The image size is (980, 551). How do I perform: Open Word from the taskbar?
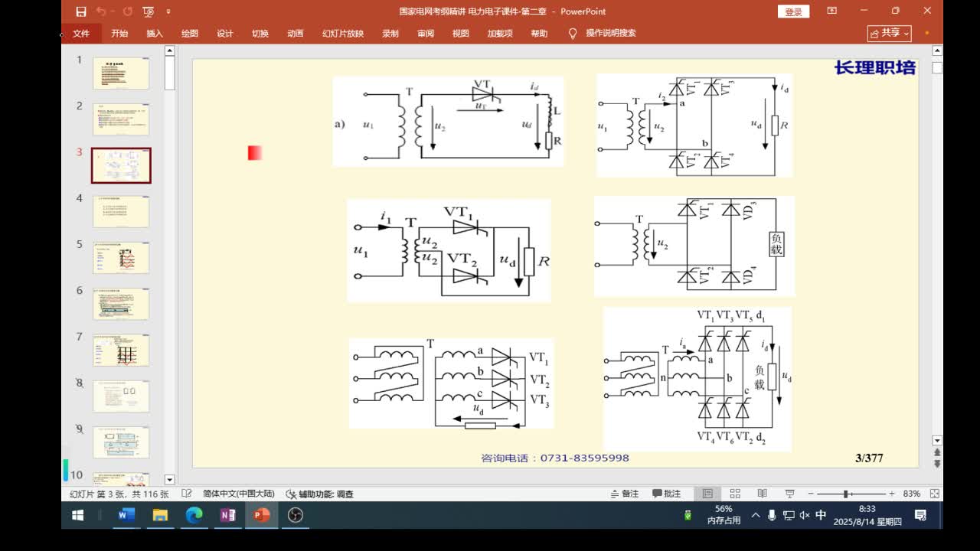coord(126,516)
